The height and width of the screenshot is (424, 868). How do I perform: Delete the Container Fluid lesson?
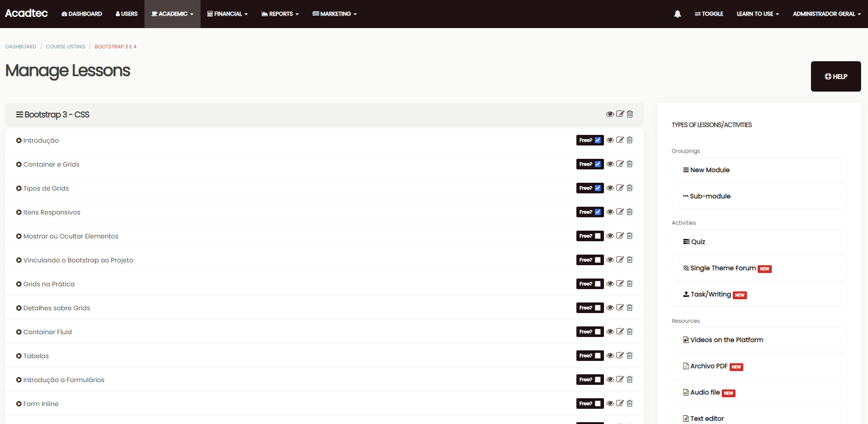coord(630,331)
